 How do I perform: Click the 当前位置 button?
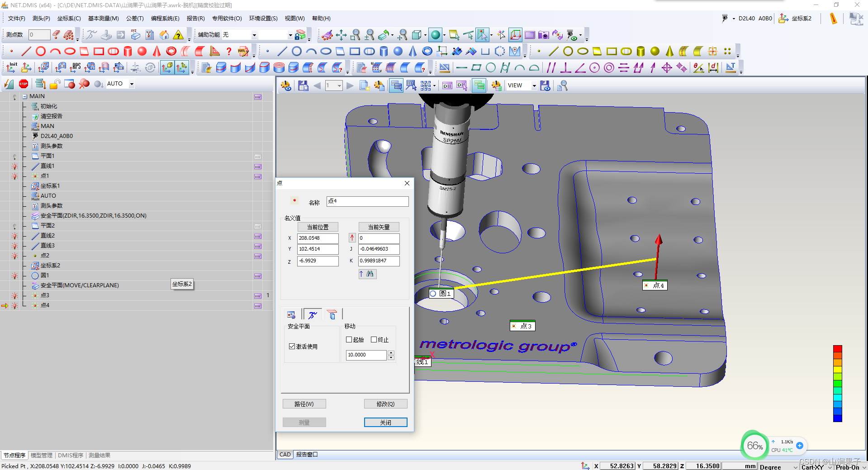[x=318, y=227]
